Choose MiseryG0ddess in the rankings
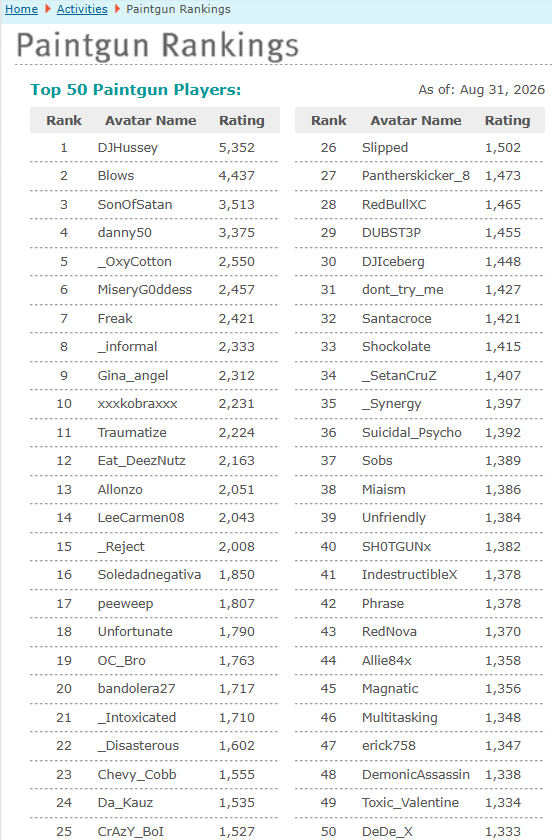Screen dimensions: 552x840 pos(145,290)
